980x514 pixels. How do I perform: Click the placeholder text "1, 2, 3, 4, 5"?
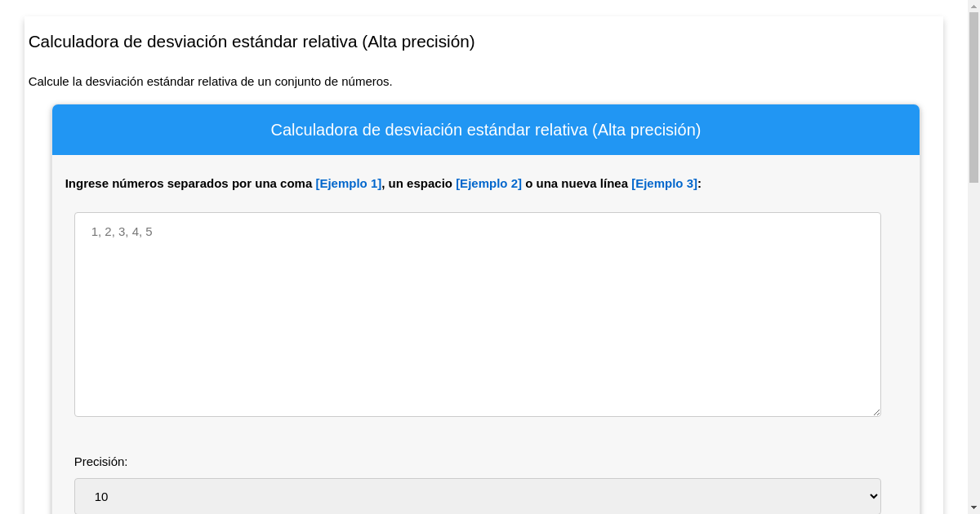[122, 232]
